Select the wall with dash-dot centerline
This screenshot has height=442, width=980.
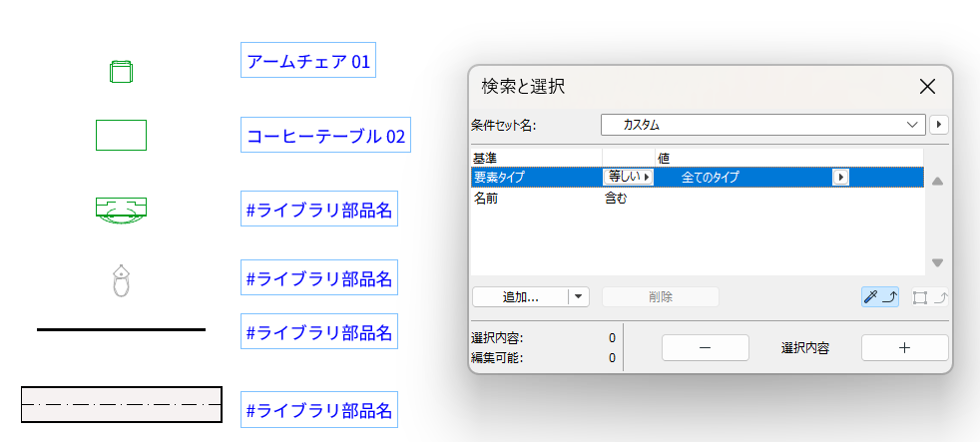tap(121, 404)
